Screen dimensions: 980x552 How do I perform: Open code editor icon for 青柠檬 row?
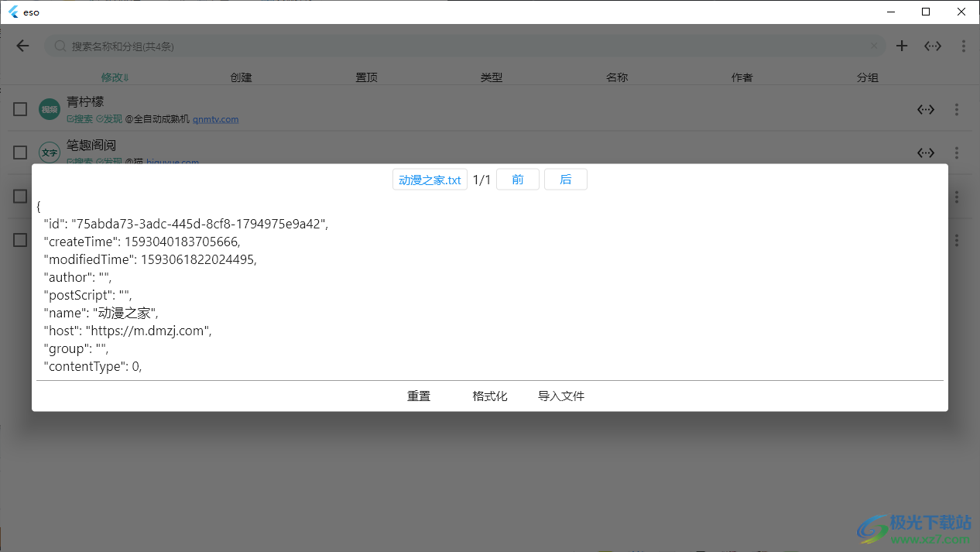click(926, 110)
